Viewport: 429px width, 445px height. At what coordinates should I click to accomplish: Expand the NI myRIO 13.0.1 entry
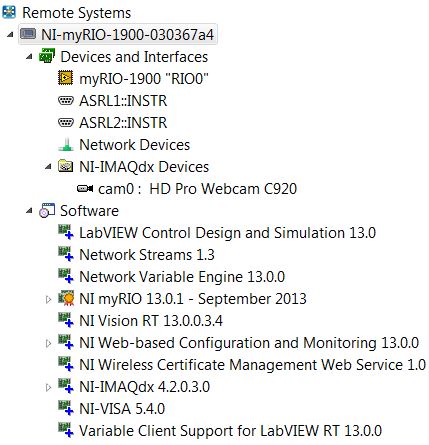48,299
